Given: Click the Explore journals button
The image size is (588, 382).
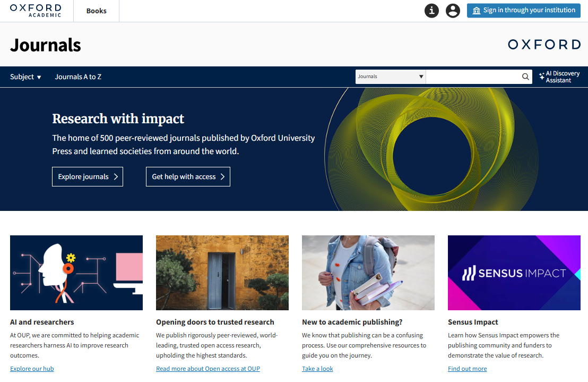Looking at the screenshot, I should (88, 177).
